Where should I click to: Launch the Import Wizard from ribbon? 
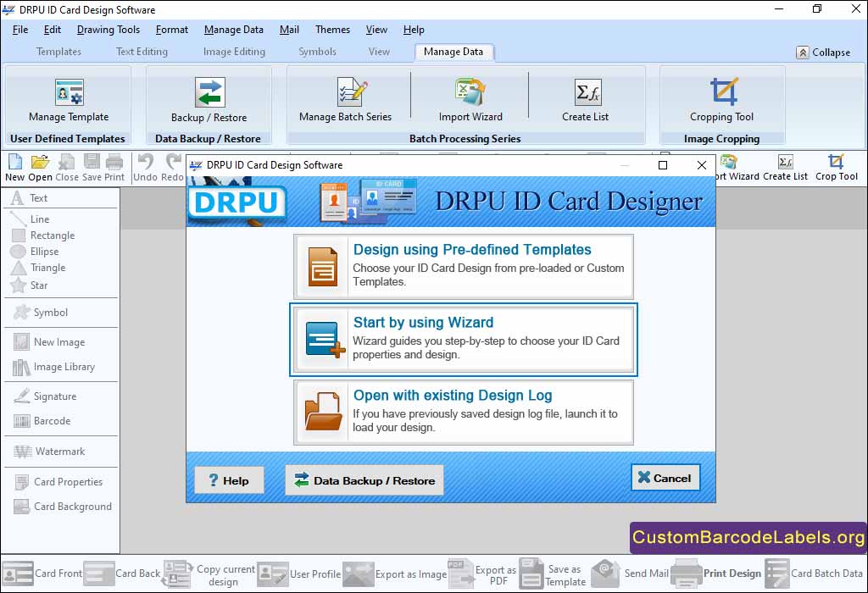pyautogui.click(x=470, y=100)
